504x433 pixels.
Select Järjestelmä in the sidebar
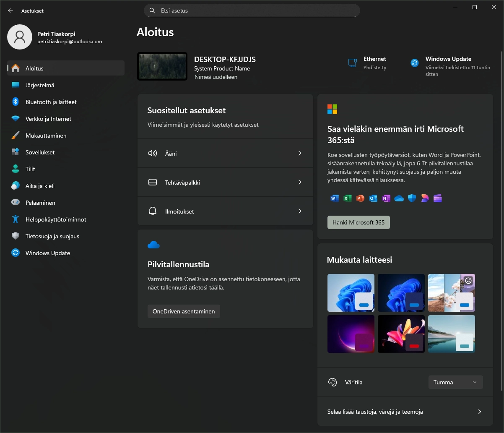coord(40,85)
